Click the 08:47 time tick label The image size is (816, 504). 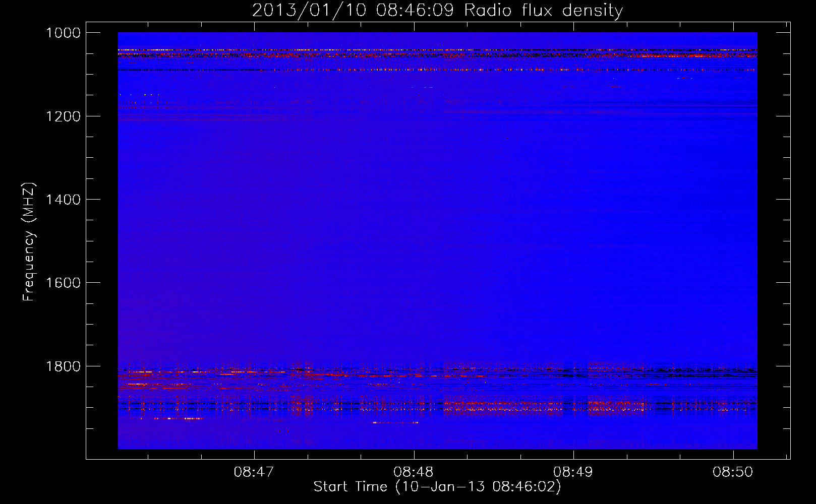[254, 472]
